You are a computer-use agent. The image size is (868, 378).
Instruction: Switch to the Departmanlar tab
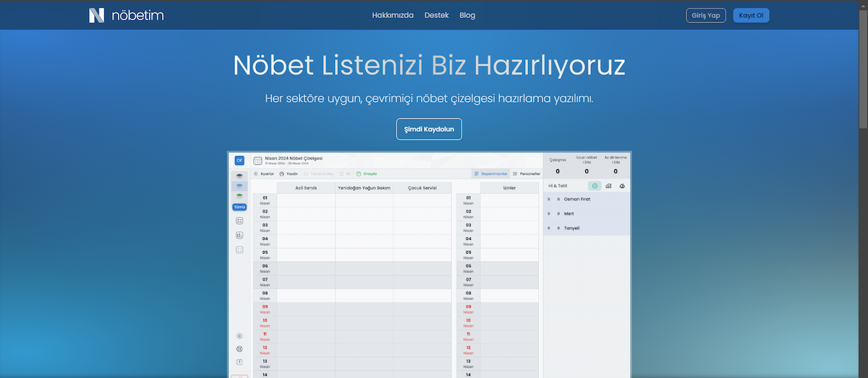coord(491,174)
